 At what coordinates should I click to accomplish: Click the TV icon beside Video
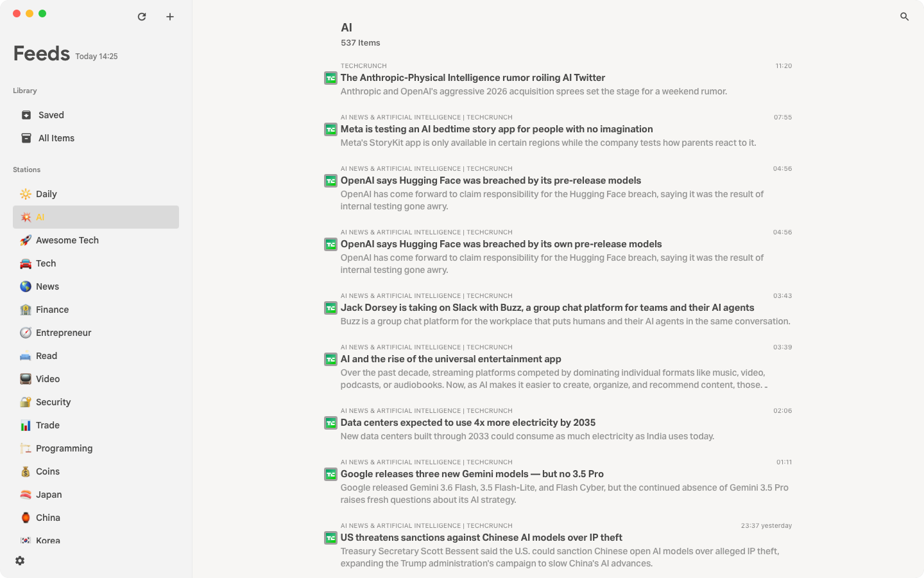pyautogui.click(x=26, y=379)
